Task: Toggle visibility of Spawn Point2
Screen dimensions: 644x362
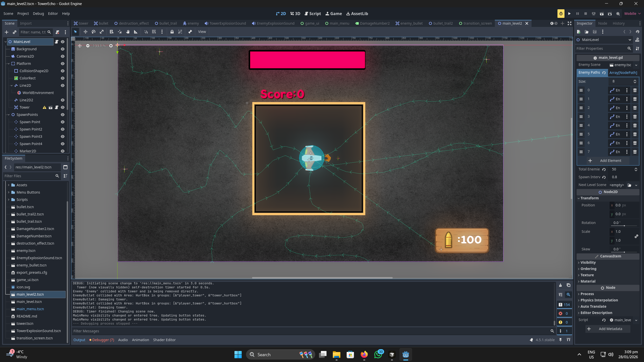Action: (62, 129)
